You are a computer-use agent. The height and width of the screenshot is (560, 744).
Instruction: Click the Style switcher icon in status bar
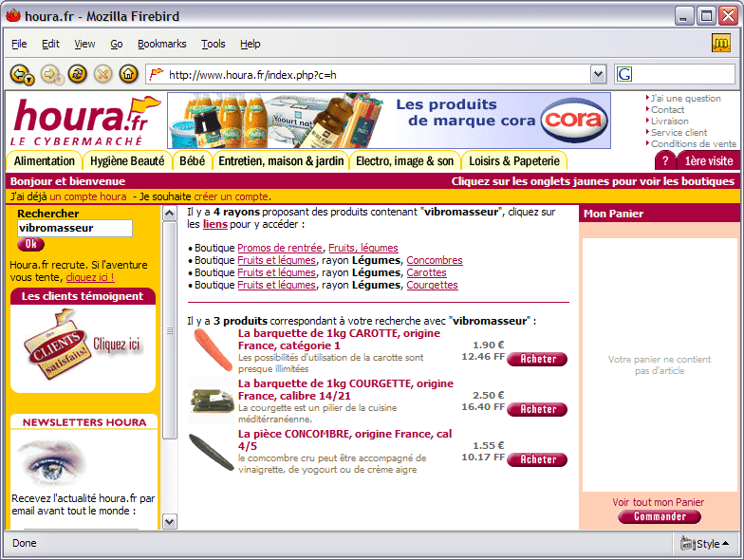click(687, 543)
